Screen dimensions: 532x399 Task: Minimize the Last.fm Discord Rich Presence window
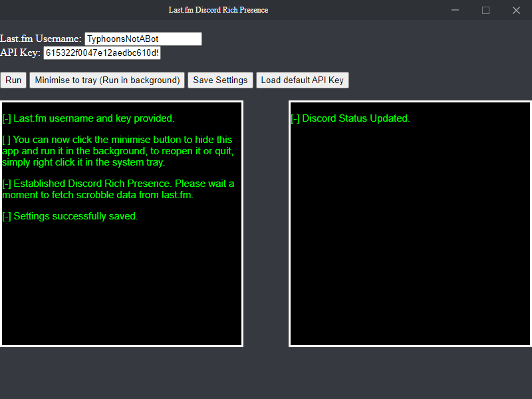coord(456,10)
